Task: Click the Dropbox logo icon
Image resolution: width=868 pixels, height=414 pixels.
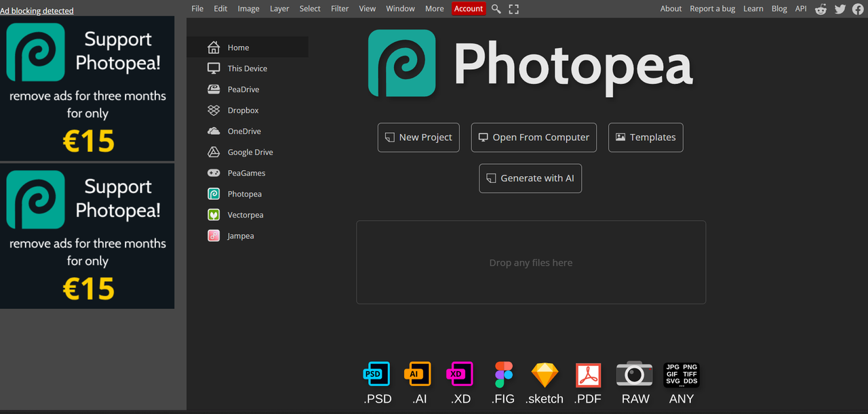Action: 214,110
